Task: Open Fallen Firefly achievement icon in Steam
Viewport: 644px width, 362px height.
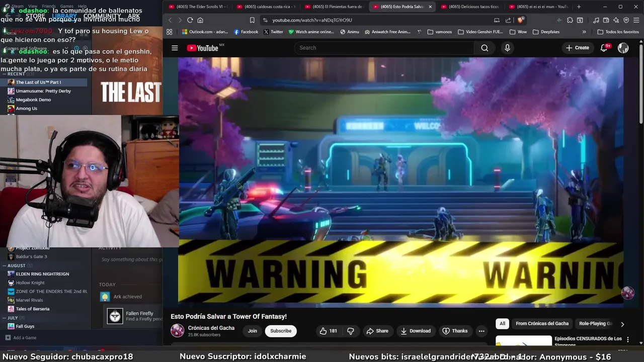Action: click(115, 316)
